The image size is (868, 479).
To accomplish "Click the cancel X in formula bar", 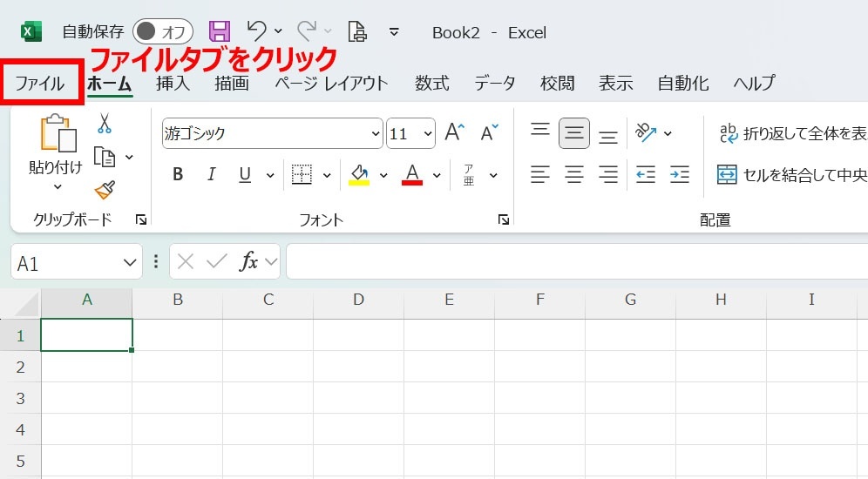I will coord(186,261).
